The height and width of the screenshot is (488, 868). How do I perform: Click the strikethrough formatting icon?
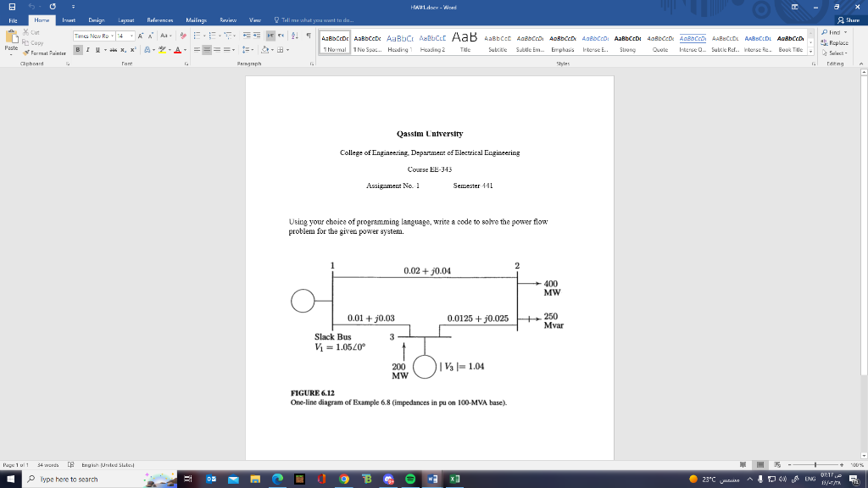point(114,49)
